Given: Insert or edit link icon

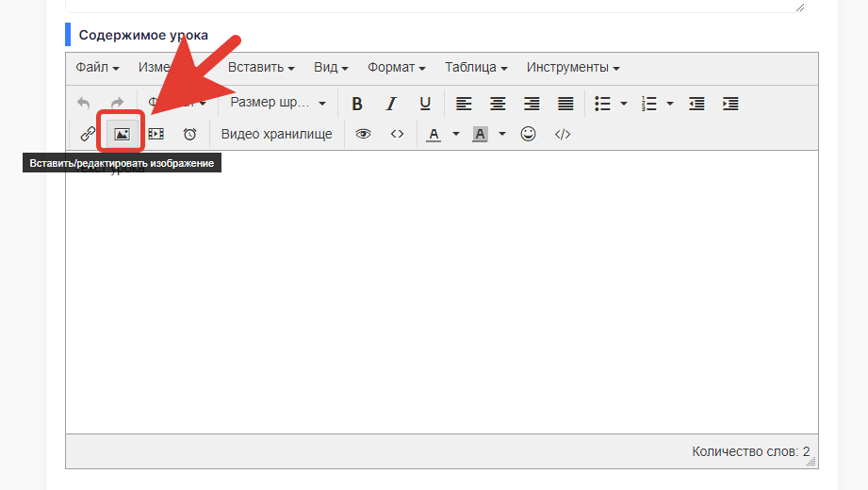Looking at the screenshot, I should [x=88, y=134].
